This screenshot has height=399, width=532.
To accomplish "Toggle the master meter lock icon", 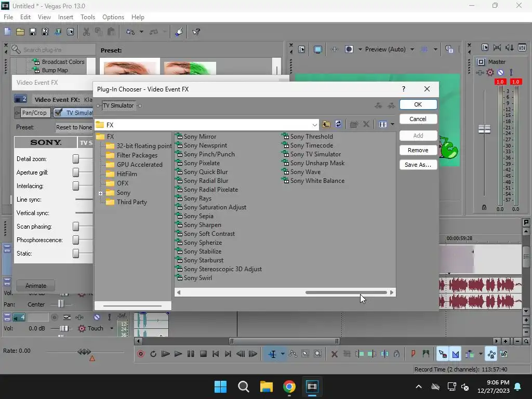I will pos(484,207).
